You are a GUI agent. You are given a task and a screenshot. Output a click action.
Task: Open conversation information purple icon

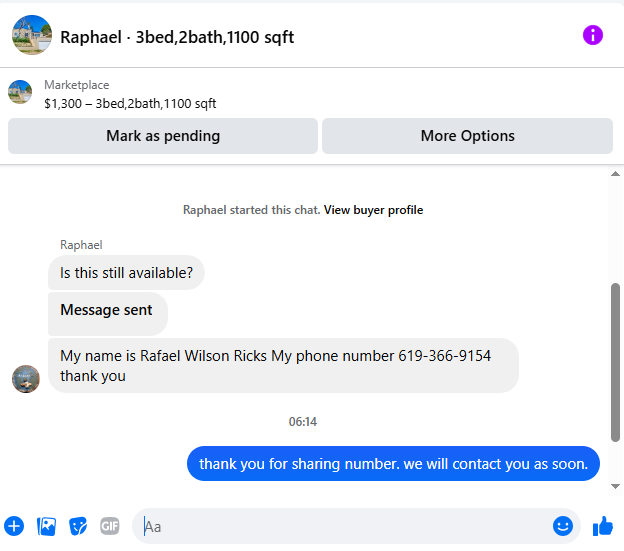coord(593,35)
